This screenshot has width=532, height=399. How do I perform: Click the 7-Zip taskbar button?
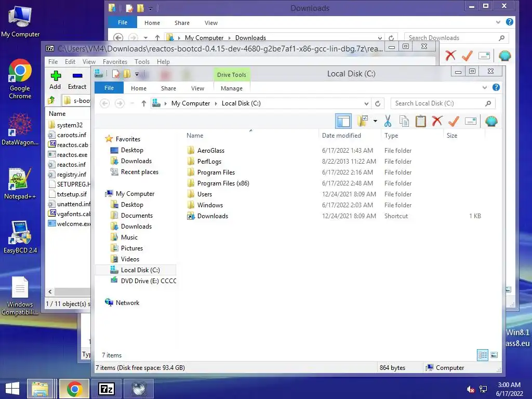click(107, 389)
